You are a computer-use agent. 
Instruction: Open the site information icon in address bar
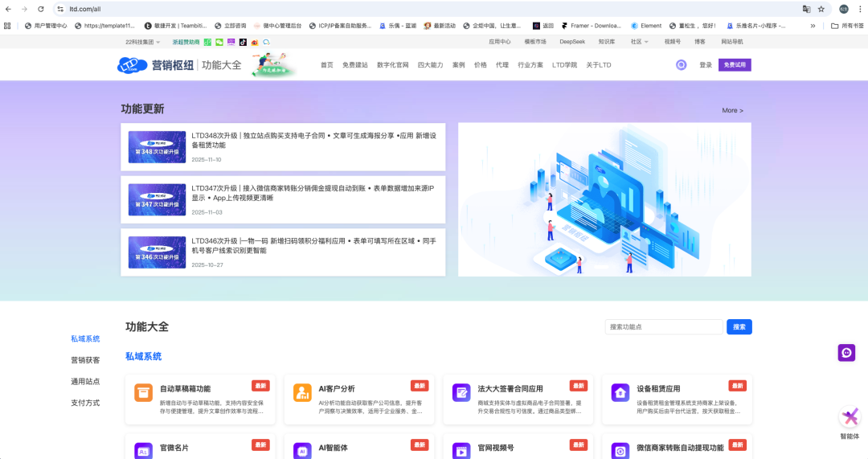[60, 9]
